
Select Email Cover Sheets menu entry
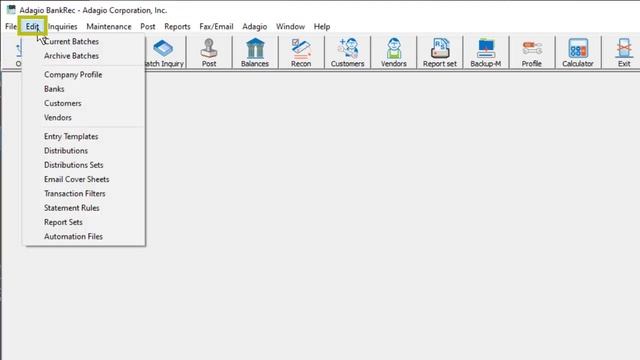tap(84, 179)
